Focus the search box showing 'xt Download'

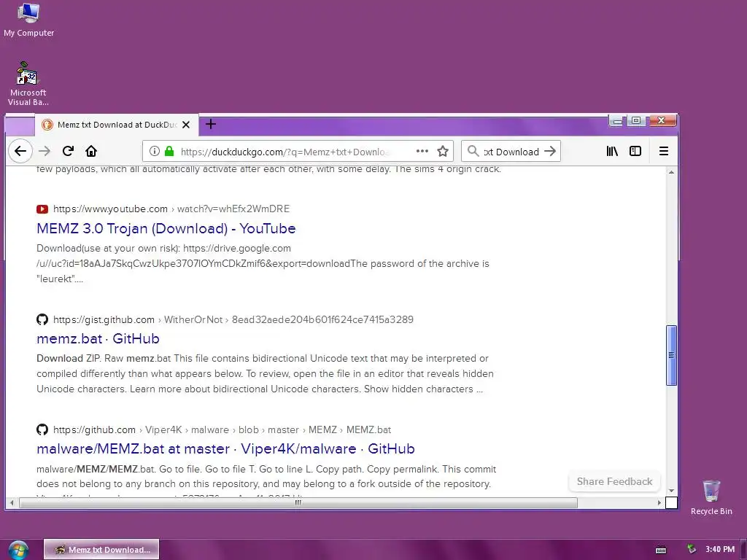[x=511, y=152]
